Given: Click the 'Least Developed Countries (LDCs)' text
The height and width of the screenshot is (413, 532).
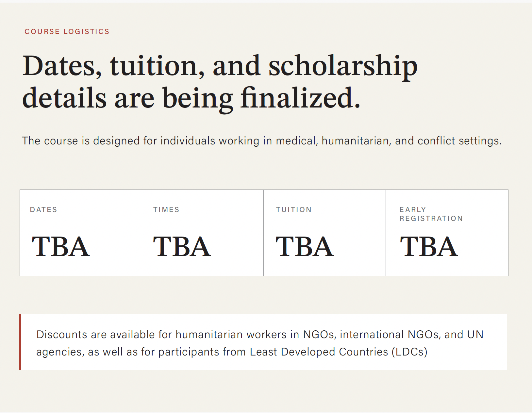Looking at the screenshot, I should (x=339, y=352).
